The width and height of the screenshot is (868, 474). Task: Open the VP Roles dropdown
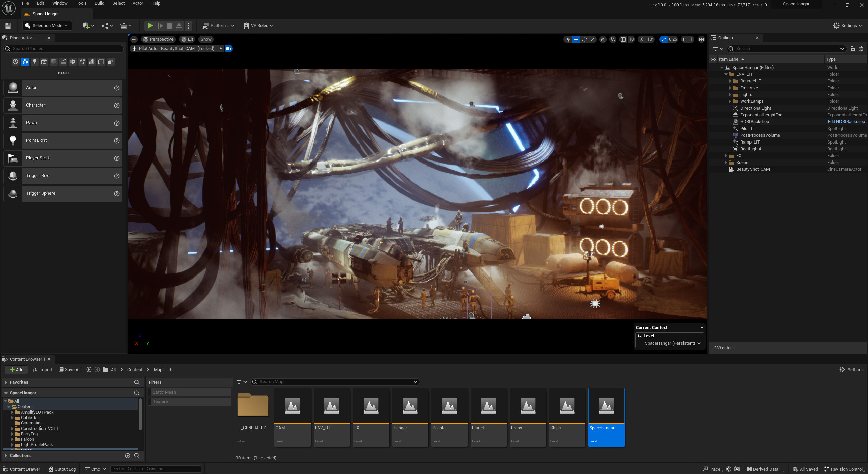(x=258, y=26)
